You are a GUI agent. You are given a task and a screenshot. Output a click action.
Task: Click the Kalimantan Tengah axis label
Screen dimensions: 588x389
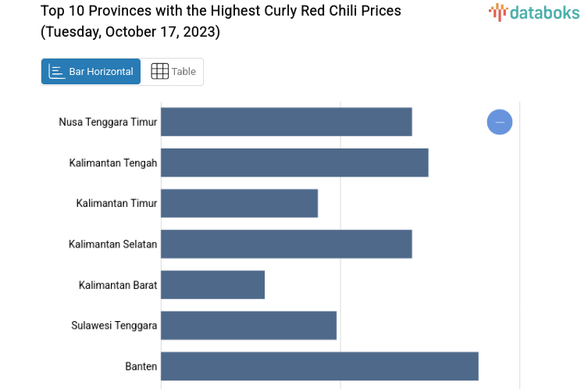click(x=113, y=162)
